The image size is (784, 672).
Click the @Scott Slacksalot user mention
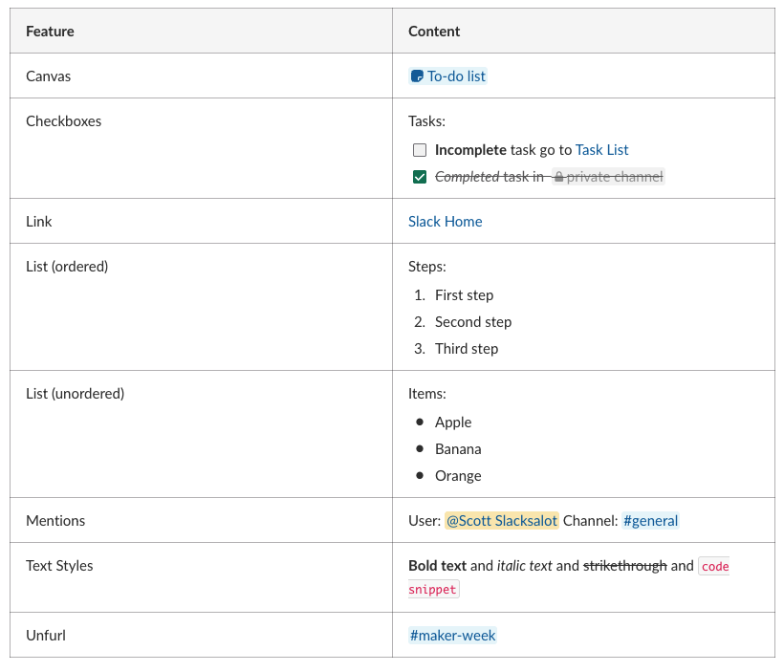point(501,521)
